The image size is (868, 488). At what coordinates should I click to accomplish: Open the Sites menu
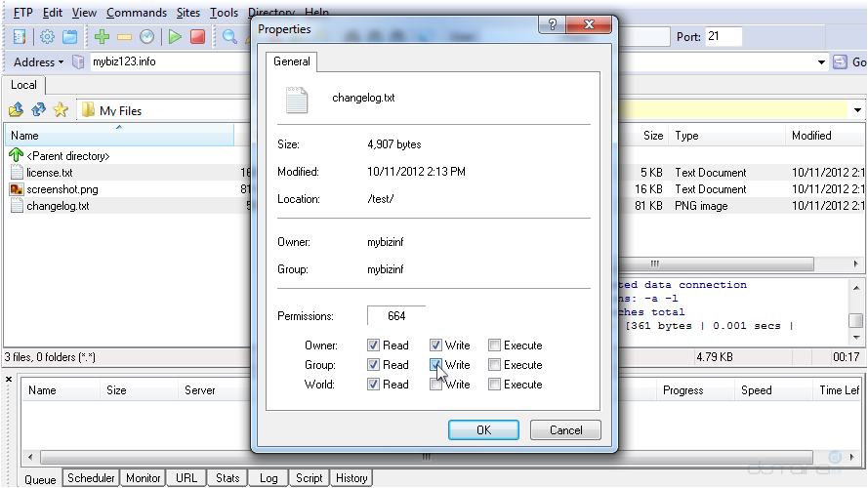pyautogui.click(x=188, y=12)
